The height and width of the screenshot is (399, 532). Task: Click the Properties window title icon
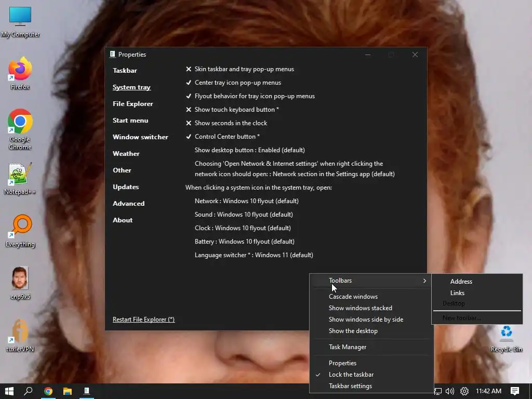(x=112, y=54)
